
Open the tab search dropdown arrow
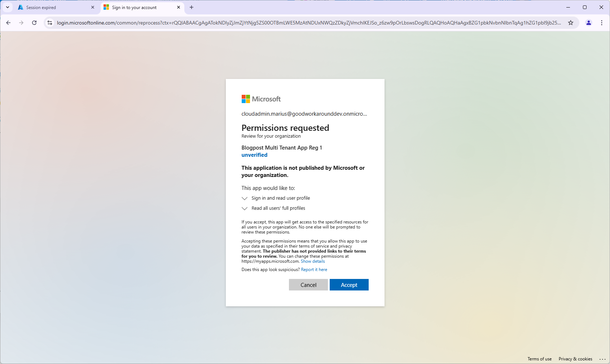coord(8,7)
